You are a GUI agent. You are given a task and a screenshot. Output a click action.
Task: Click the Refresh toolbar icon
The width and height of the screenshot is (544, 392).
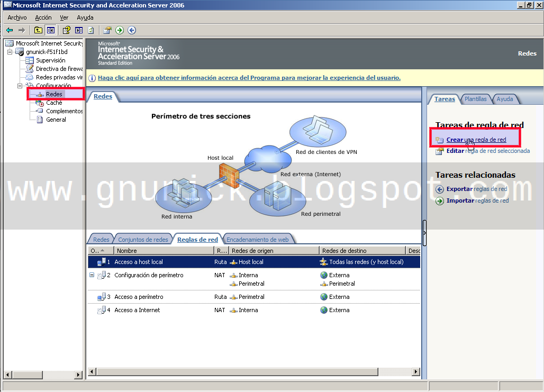(x=91, y=31)
